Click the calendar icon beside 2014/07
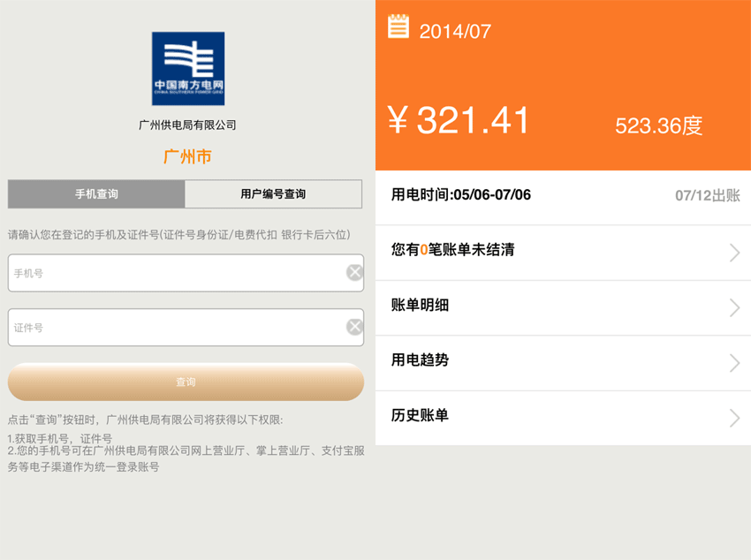Image resolution: width=751 pixels, height=560 pixels. tap(398, 26)
